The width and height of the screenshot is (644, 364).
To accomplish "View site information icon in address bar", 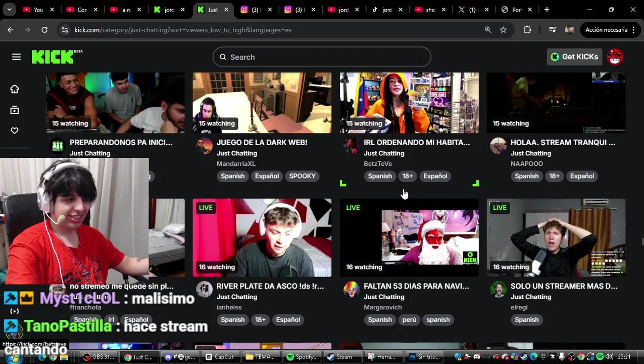I will [65, 30].
